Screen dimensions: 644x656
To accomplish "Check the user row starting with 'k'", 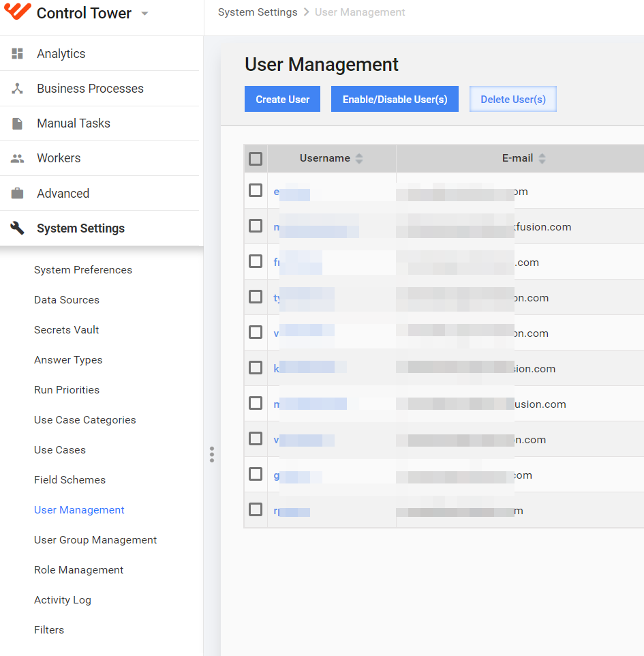I will click(256, 368).
